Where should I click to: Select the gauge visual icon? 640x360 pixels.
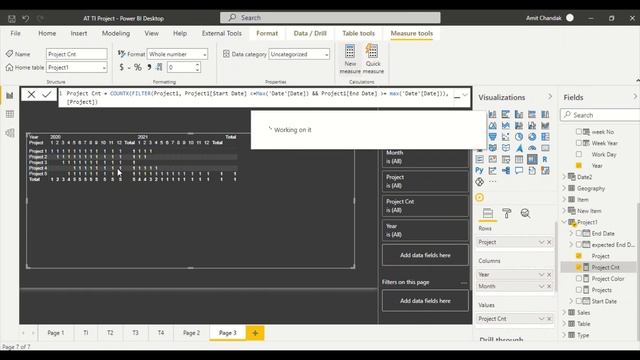(532, 148)
